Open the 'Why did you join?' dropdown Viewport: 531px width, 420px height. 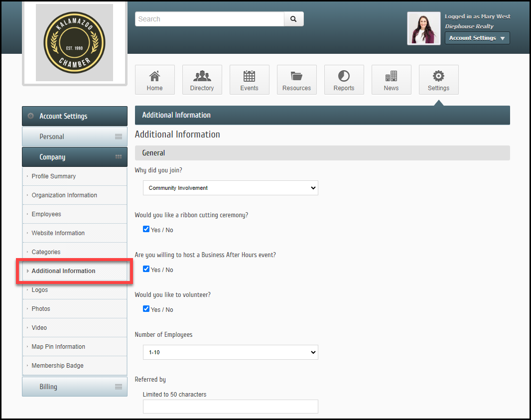(230, 188)
